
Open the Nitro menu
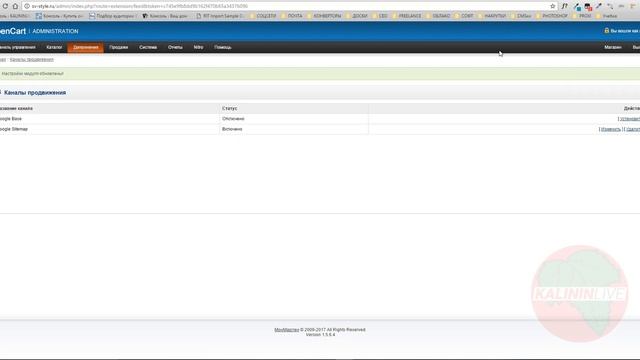click(198, 47)
